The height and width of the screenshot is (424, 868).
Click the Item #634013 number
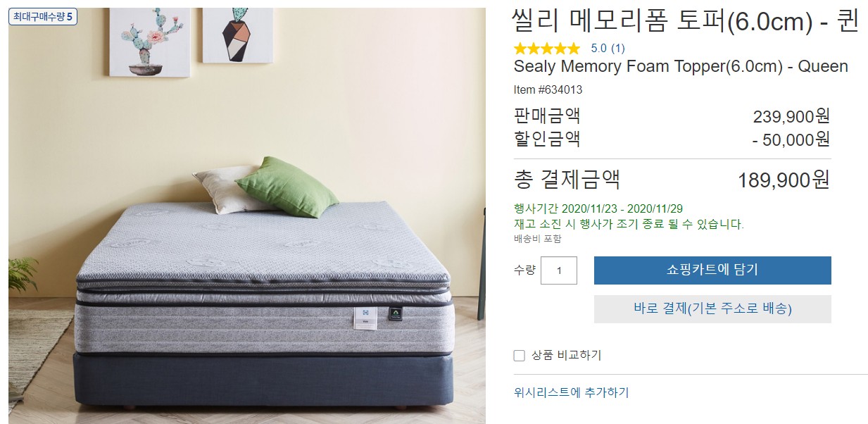(548, 90)
